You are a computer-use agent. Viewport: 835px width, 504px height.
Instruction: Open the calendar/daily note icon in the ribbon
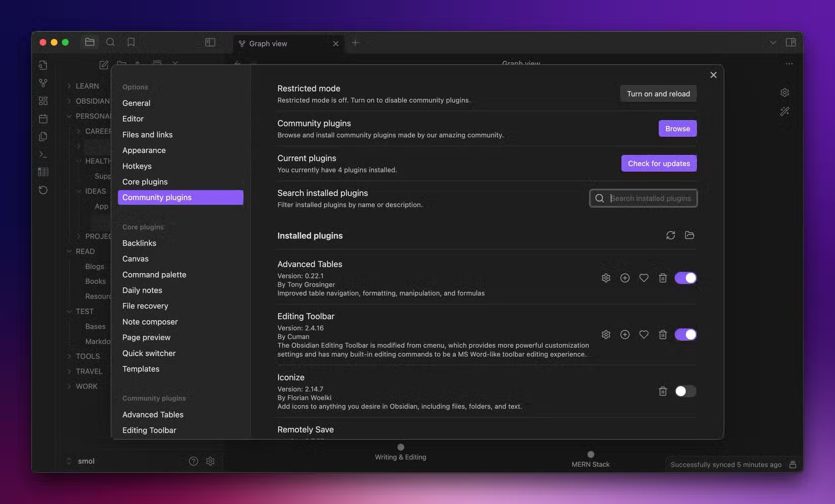(x=43, y=118)
